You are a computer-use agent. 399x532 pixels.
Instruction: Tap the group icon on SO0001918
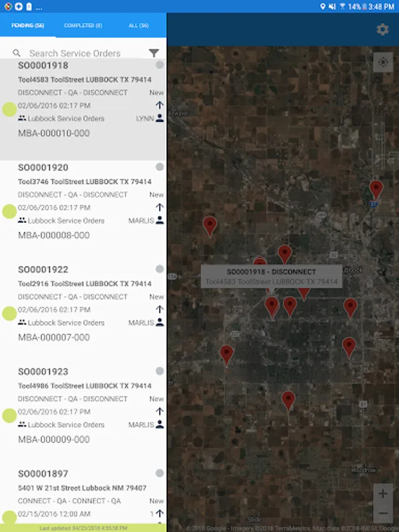pyautogui.click(x=22, y=118)
